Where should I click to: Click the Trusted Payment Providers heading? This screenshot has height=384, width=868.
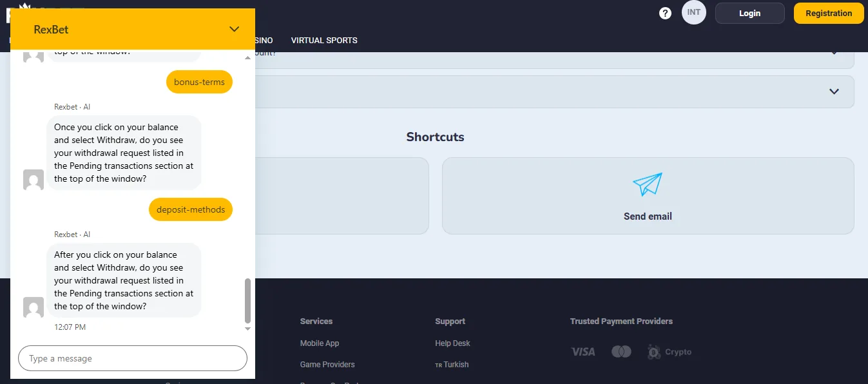(621, 321)
